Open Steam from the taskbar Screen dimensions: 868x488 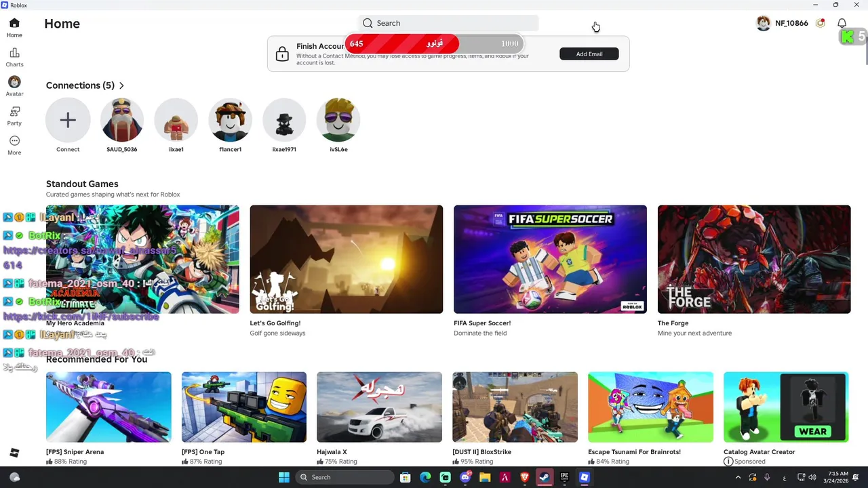pos(545,477)
